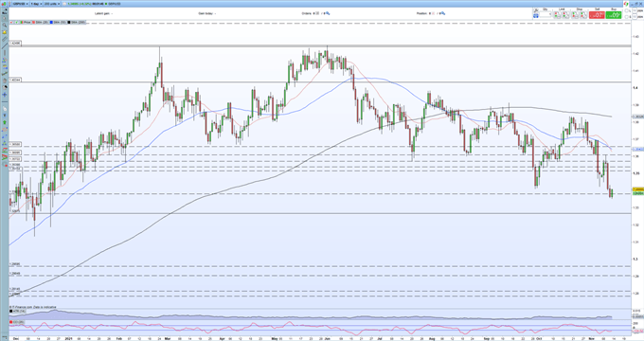Click the blue SMA 50 color square
Screen dimensions: 644x341
[51, 22]
